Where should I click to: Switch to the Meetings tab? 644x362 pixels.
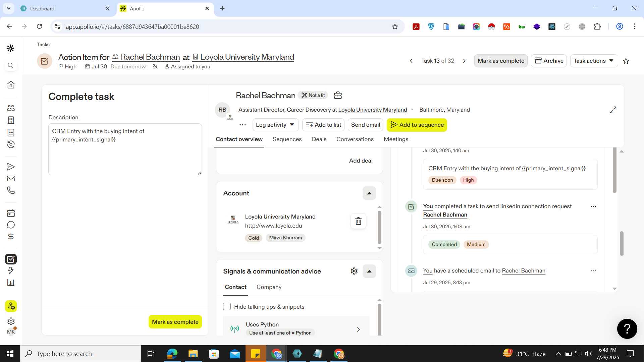point(396,139)
